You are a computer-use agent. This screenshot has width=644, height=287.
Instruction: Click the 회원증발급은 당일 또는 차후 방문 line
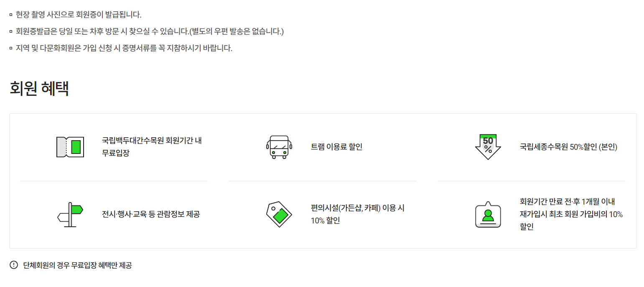click(x=150, y=31)
